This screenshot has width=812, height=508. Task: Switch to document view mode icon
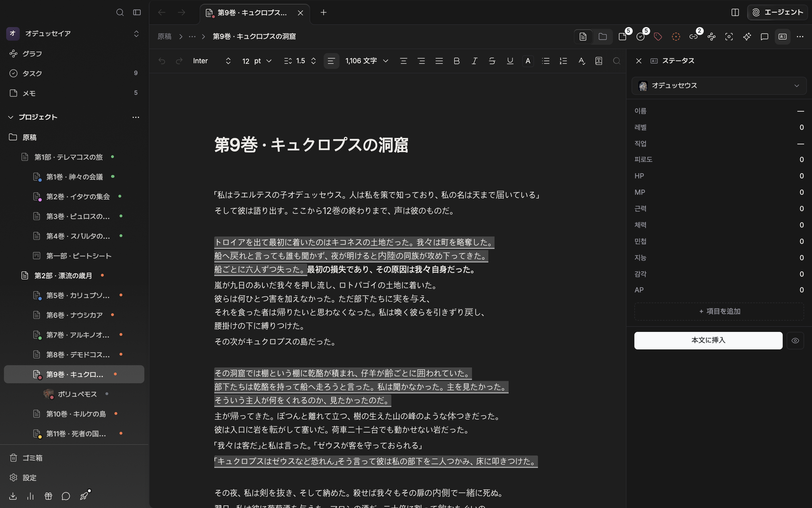tap(583, 37)
